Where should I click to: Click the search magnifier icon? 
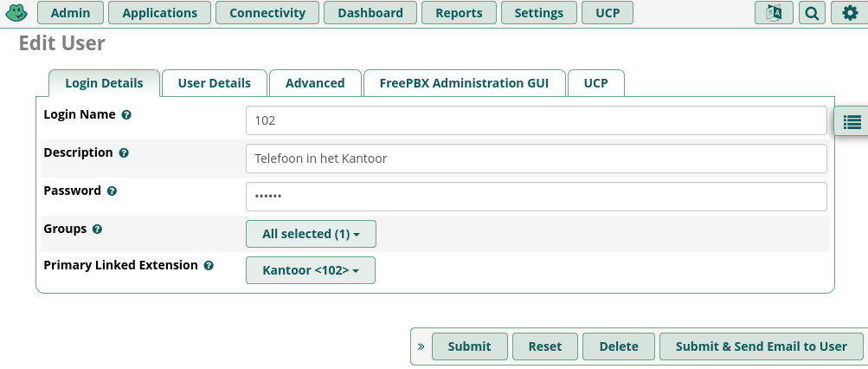812,13
